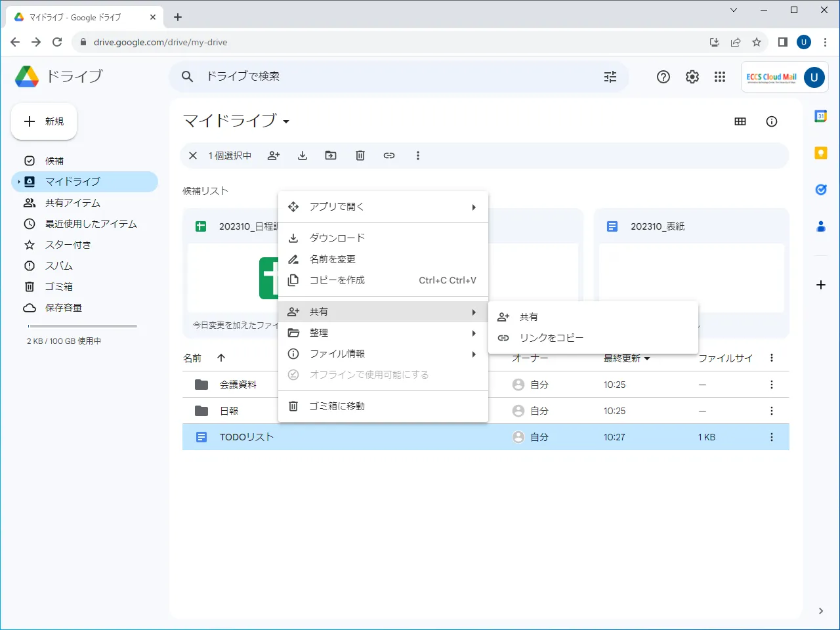Show the details info panel
The height and width of the screenshot is (630, 840).
(772, 121)
